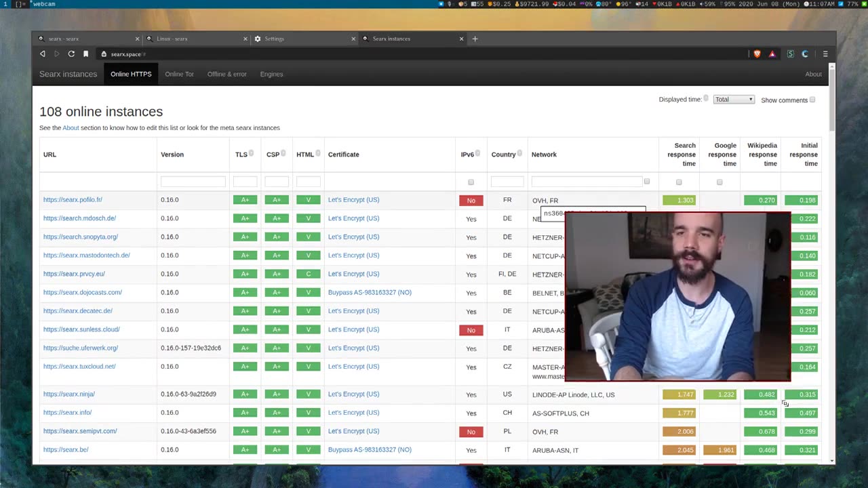Image resolution: width=868 pixels, height=488 pixels.
Task: Close the 'Searx instances' tab
Action: pos(462,39)
